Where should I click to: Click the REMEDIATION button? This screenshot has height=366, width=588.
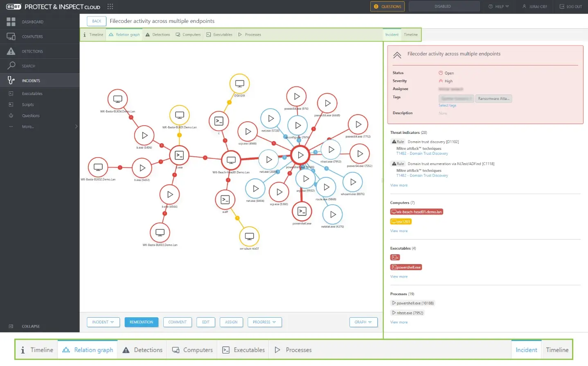tap(141, 322)
